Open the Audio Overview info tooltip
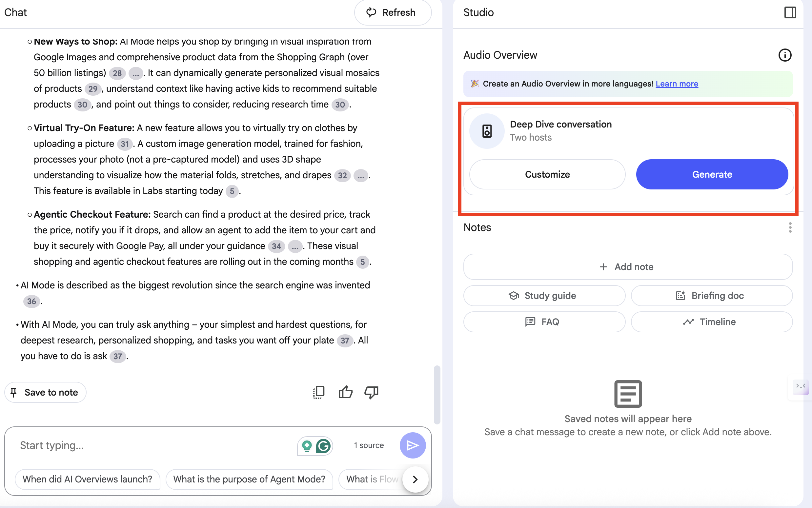This screenshot has height=508, width=812. [x=785, y=55]
